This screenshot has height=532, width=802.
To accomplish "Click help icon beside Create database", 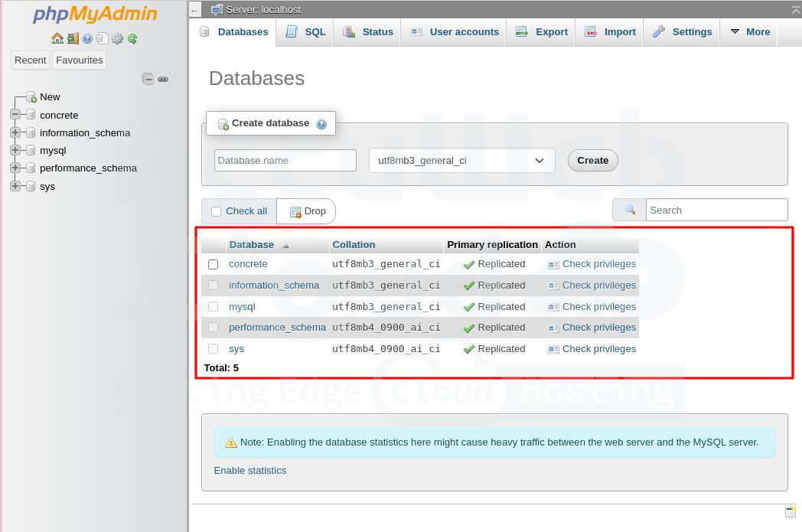I will tap(321, 124).
